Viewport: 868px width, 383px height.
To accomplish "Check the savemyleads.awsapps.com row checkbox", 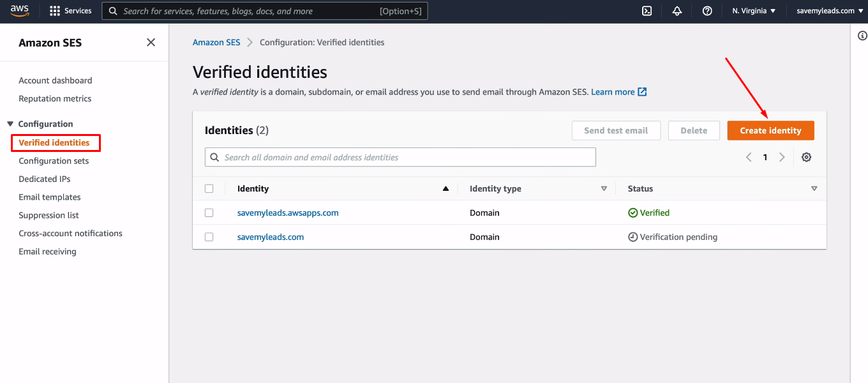I will 209,213.
